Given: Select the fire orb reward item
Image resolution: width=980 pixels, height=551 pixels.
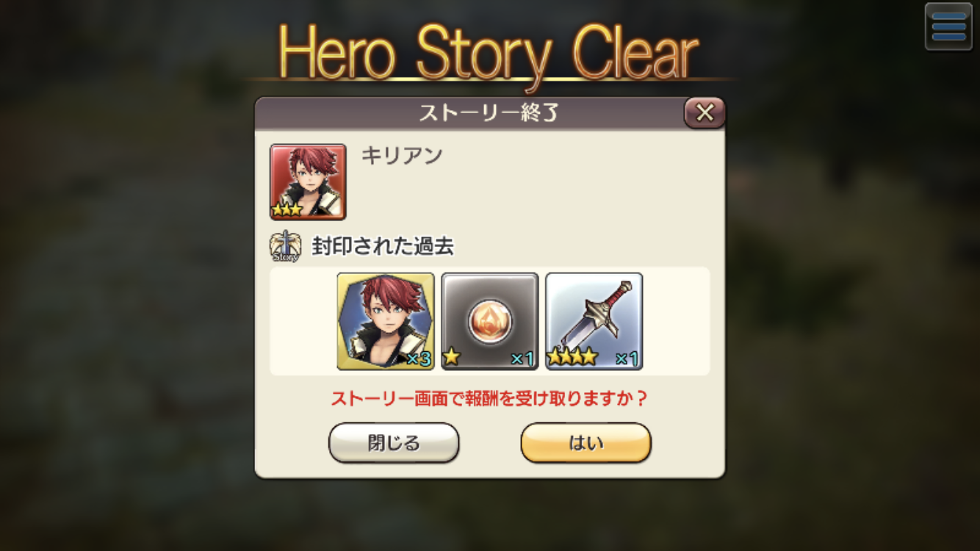Looking at the screenshot, I should click(490, 321).
